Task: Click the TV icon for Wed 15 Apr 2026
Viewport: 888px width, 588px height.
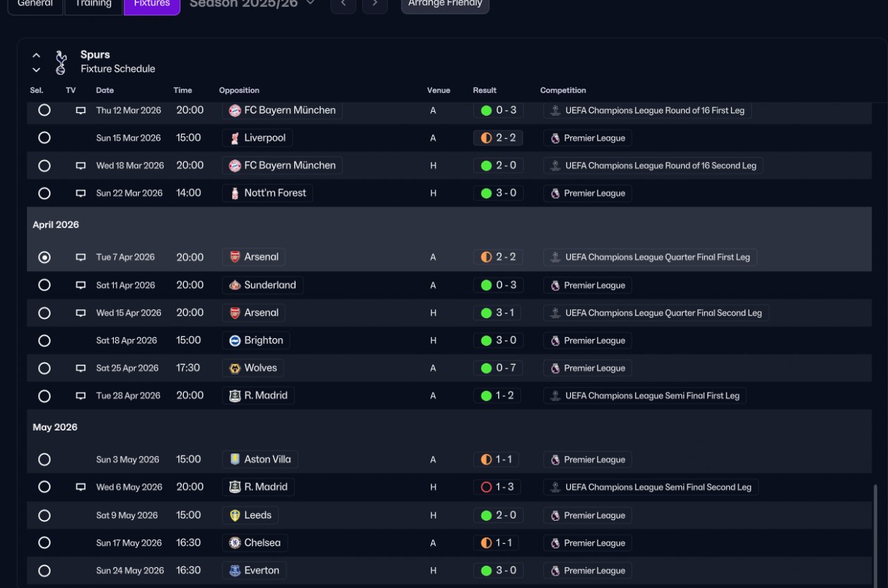Action: click(x=80, y=313)
